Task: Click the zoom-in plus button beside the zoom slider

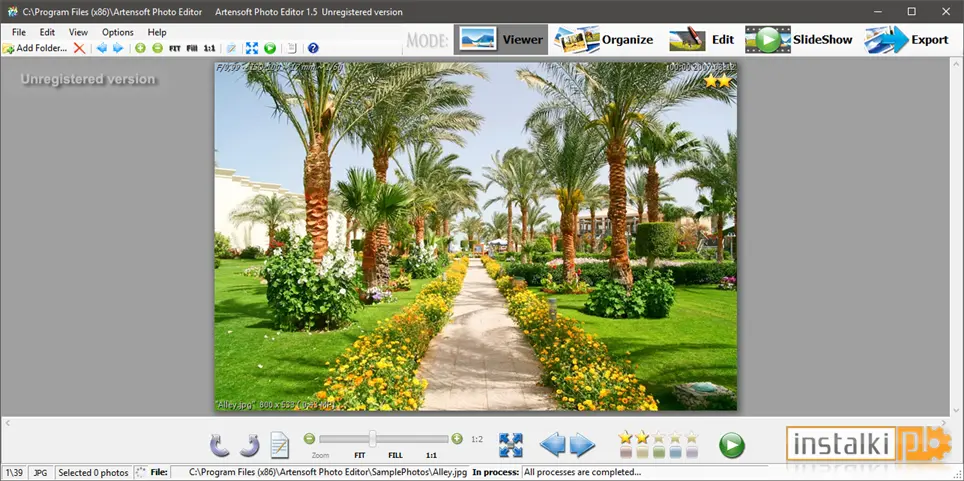Action: (457, 439)
